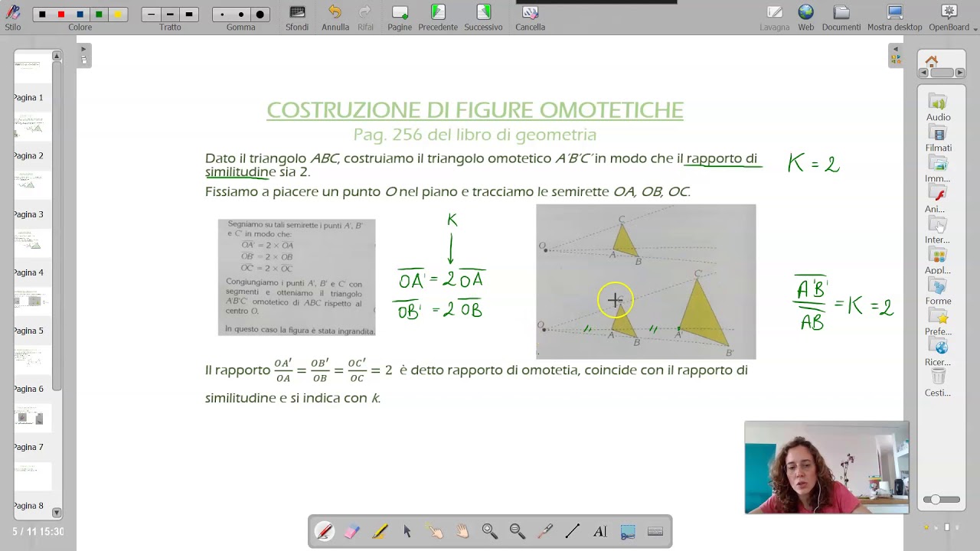Select the pen tool in bottom toolbar
This screenshot has width=980, height=551.
tap(324, 531)
